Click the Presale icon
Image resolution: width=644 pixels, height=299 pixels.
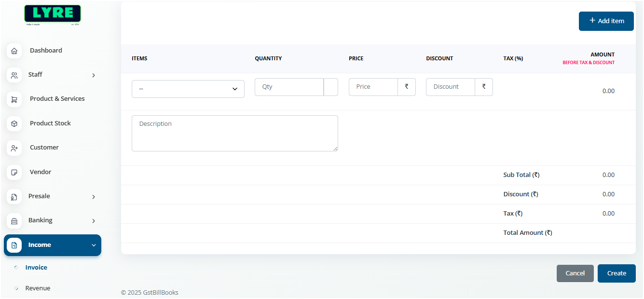point(14,196)
